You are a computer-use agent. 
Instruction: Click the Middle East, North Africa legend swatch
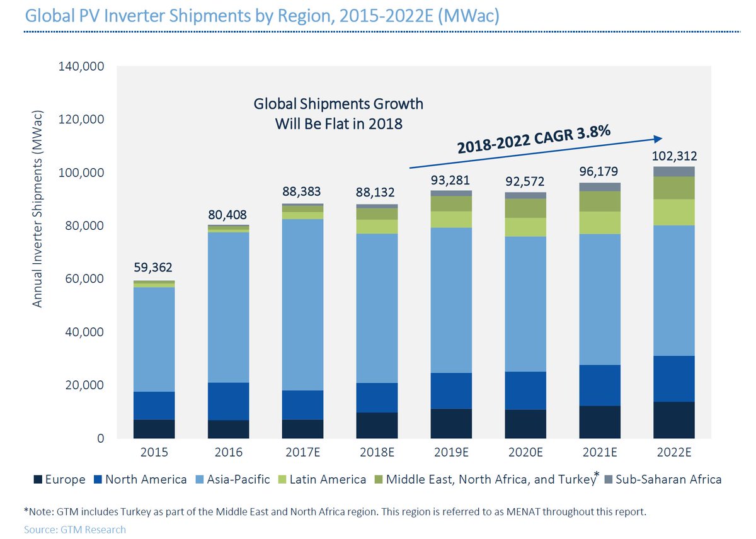(x=377, y=480)
